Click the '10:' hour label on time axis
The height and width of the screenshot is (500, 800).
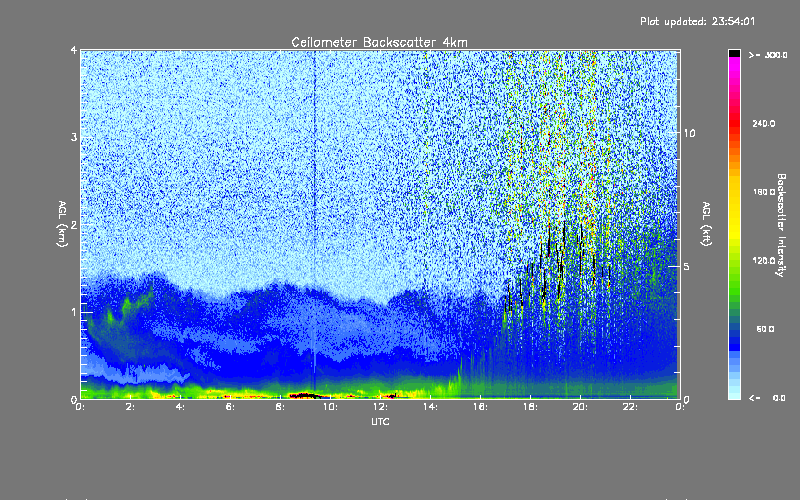click(x=330, y=407)
